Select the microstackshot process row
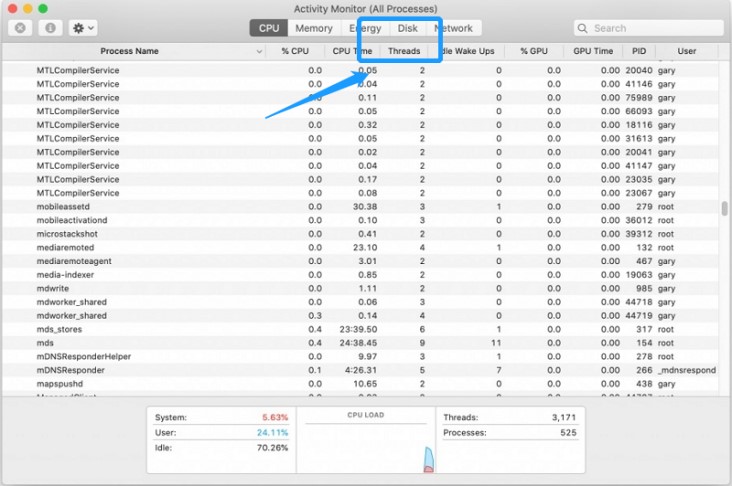732x486 pixels. click(x=360, y=234)
